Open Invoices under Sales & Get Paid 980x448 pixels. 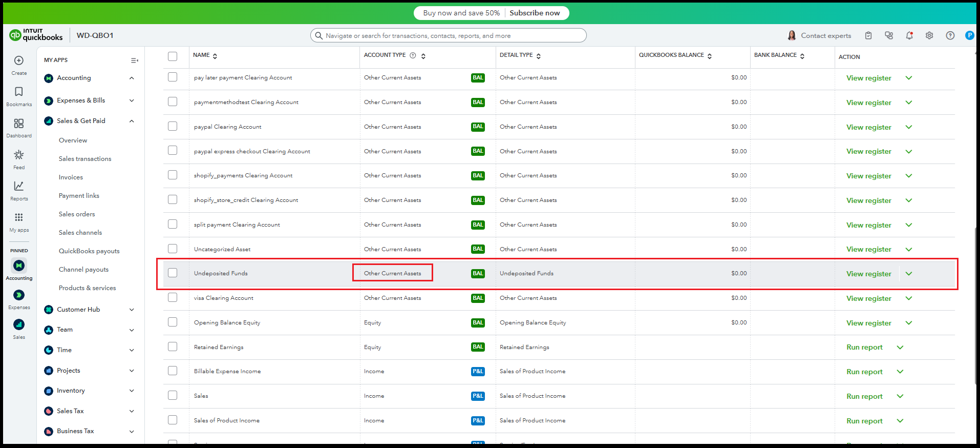click(71, 177)
